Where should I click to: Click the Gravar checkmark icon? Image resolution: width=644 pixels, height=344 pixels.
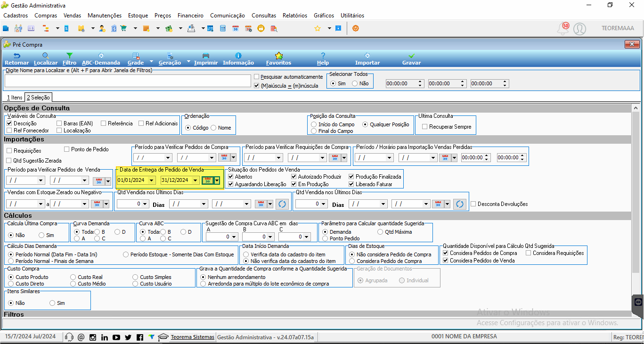[411, 59]
